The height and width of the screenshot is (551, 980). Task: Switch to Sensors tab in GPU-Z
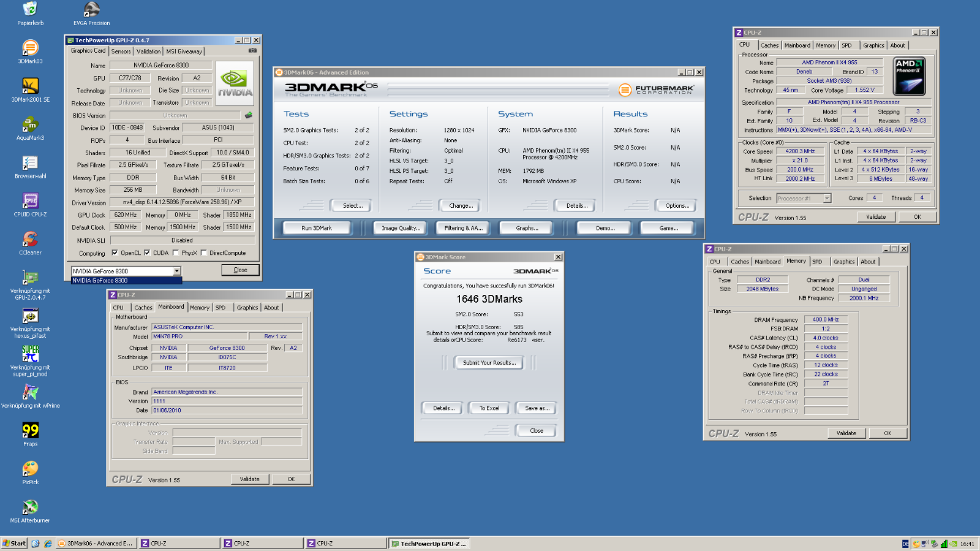click(x=121, y=51)
